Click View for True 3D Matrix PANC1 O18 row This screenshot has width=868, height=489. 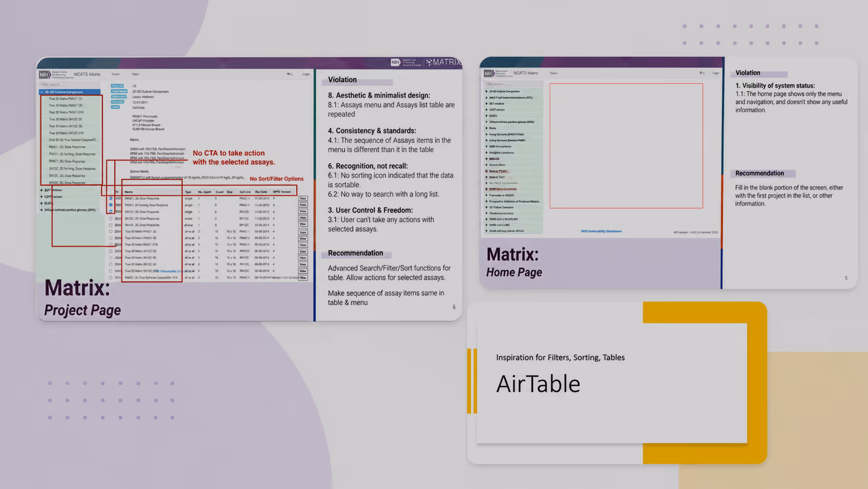pyautogui.click(x=303, y=245)
